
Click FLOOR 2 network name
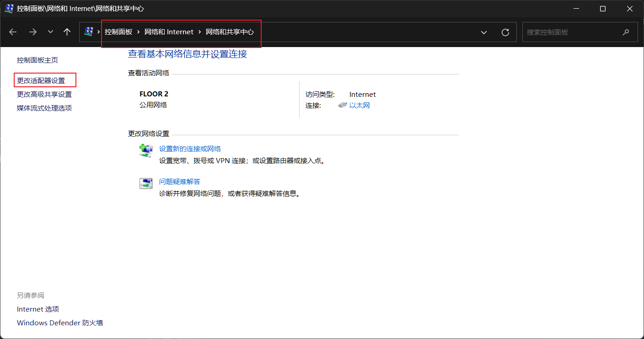154,94
